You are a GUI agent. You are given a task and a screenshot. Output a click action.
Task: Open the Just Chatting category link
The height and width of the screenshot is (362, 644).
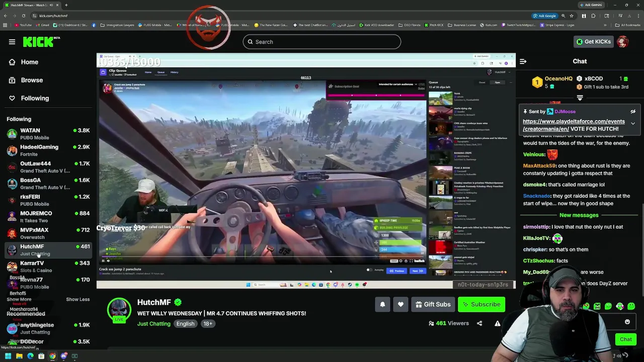click(154, 324)
